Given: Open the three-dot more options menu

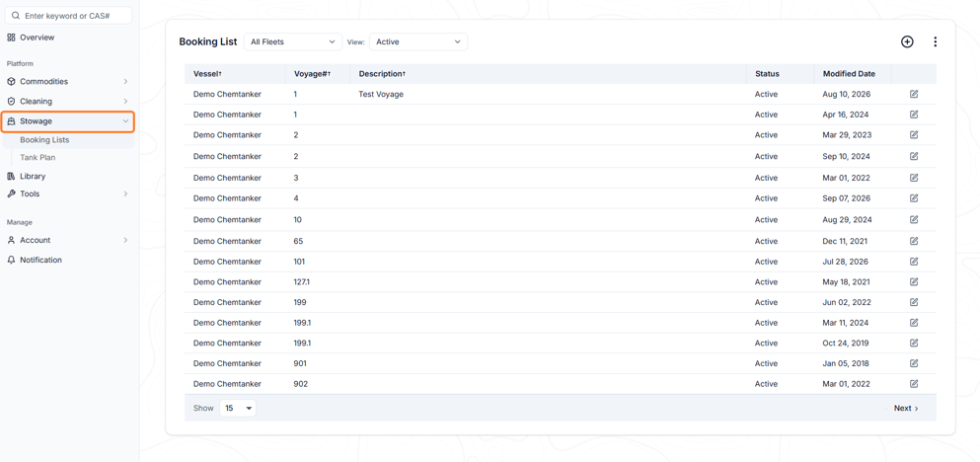Looking at the screenshot, I should (x=935, y=41).
